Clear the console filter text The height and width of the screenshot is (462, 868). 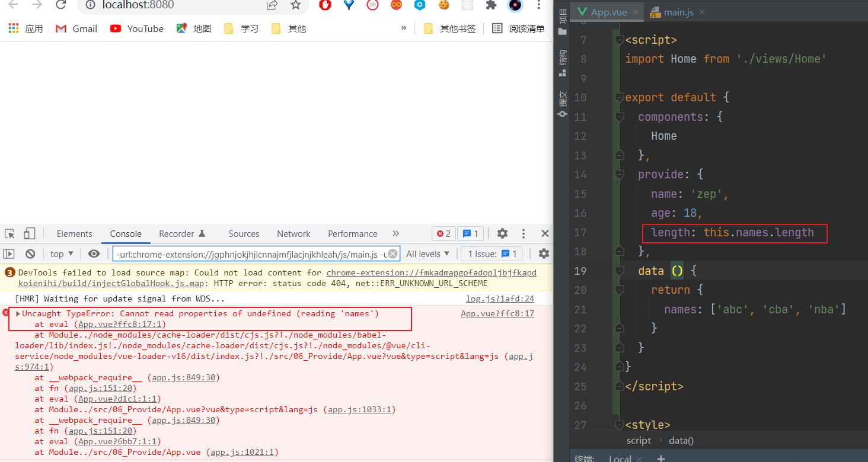point(392,254)
